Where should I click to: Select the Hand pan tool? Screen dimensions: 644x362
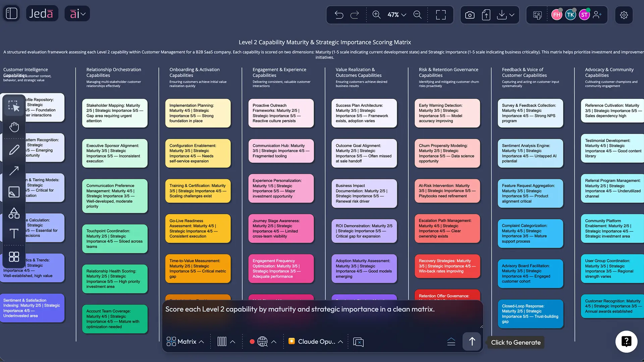pyautogui.click(x=14, y=127)
